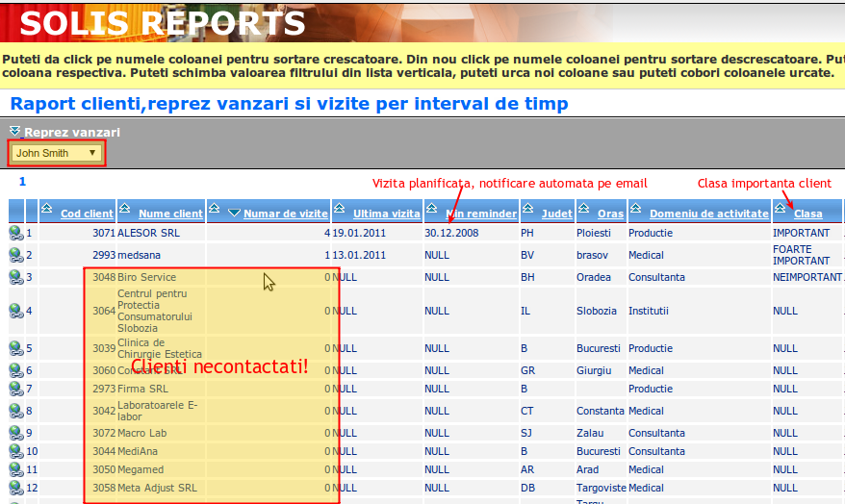
Task: Click the NEIMPORTANT class cell
Action: pyautogui.click(x=807, y=277)
